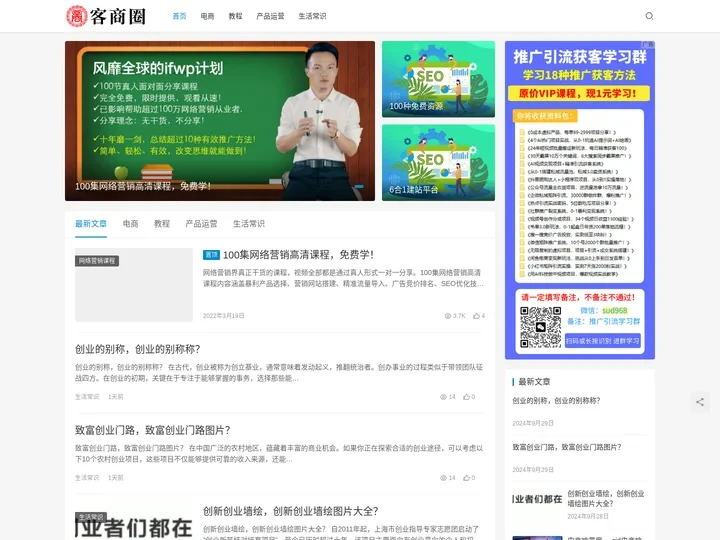Click 生活常识 category under 致富创业门路 article
The width and height of the screenshot is (720, 540).
[87, 478]
